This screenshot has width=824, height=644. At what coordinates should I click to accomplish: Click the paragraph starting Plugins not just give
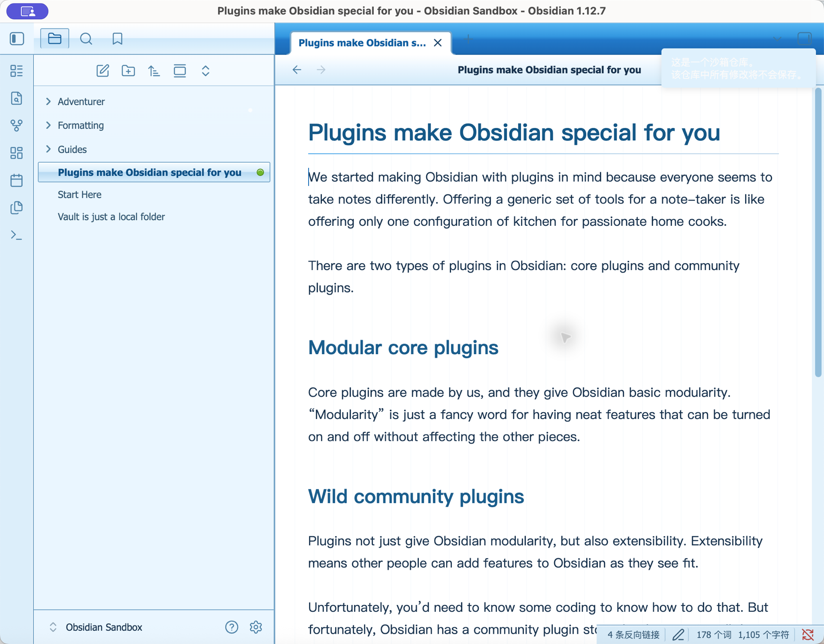[x=535, y=552]
